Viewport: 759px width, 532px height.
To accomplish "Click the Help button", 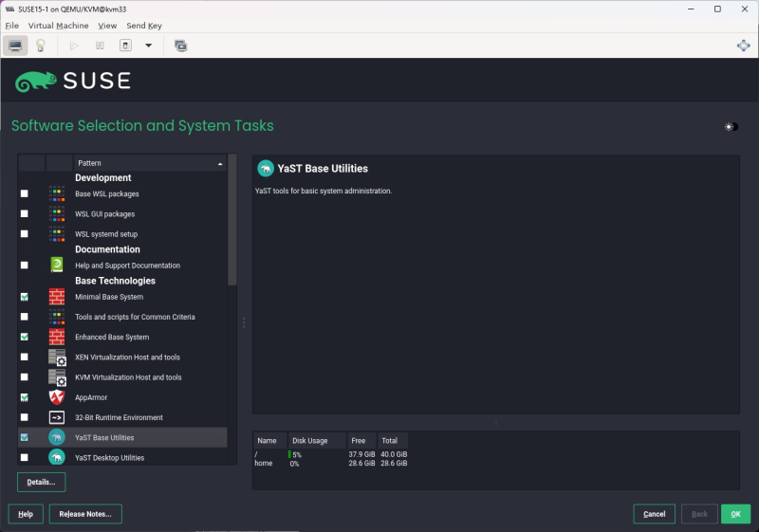I will pos(26,514).
